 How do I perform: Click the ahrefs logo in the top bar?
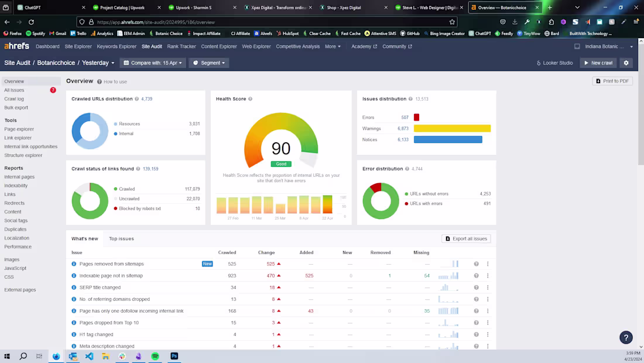[x=16, y=46]
